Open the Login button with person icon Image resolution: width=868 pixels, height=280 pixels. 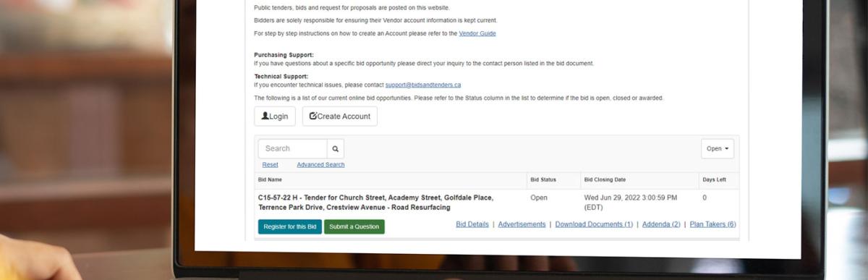(x=275, y=116)
